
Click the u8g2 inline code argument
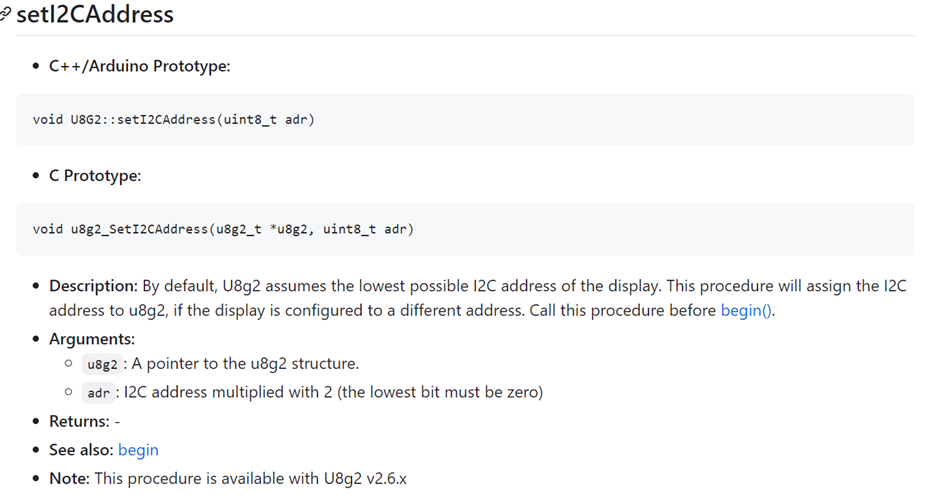(103, 364)
